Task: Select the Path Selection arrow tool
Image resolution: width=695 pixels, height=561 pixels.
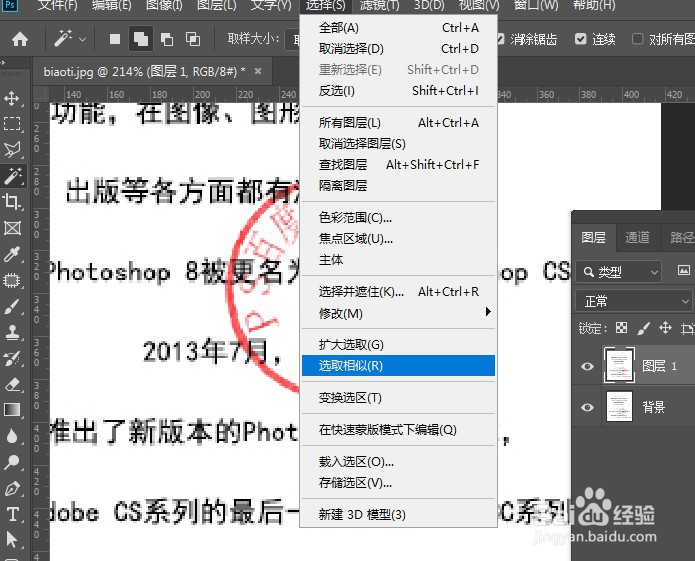Action: 12,540
